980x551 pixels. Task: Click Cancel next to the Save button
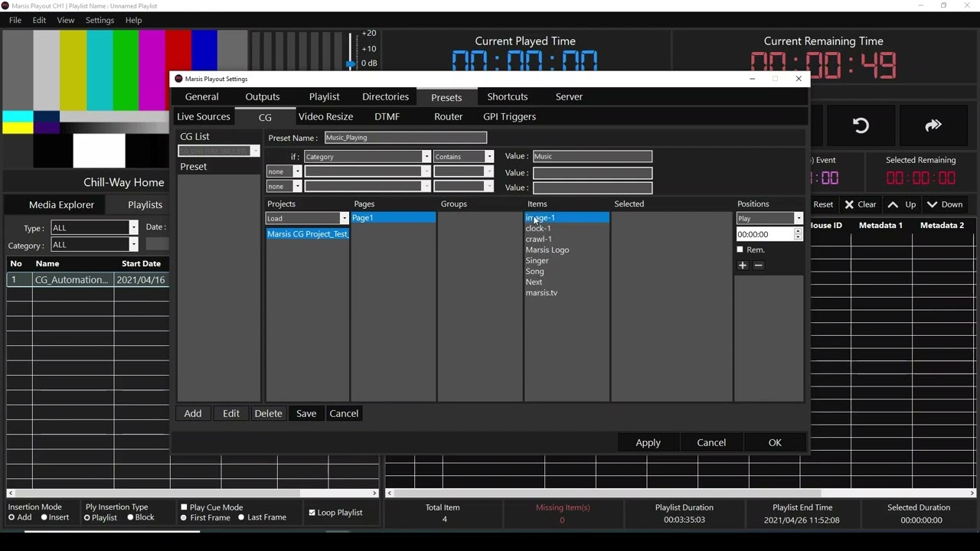[344, 413]
